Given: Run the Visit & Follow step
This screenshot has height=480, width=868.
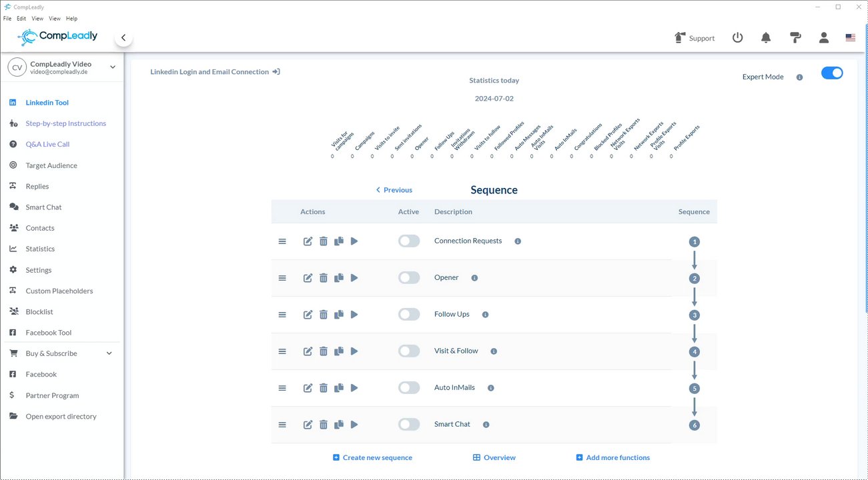Looking at the screenshot, I should click(x=354, y=351).
